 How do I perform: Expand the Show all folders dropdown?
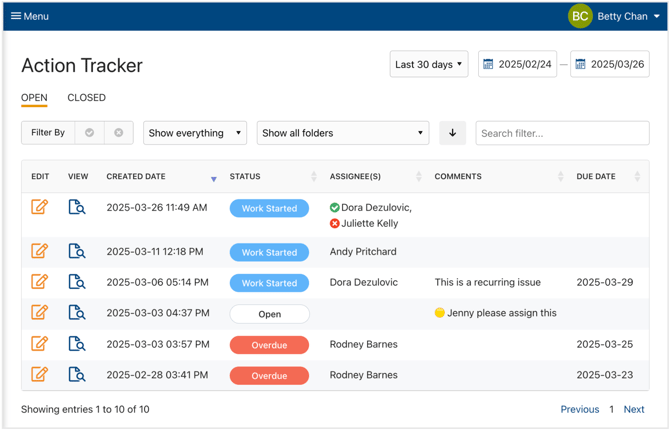point(342,133)
